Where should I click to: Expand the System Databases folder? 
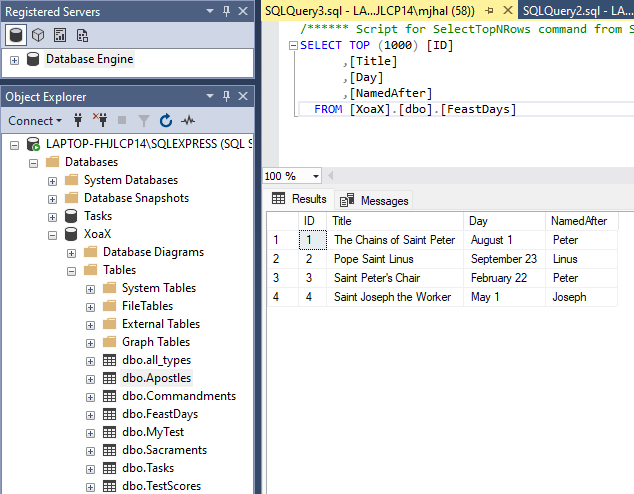pyautogui.click(x=52, y=180)
